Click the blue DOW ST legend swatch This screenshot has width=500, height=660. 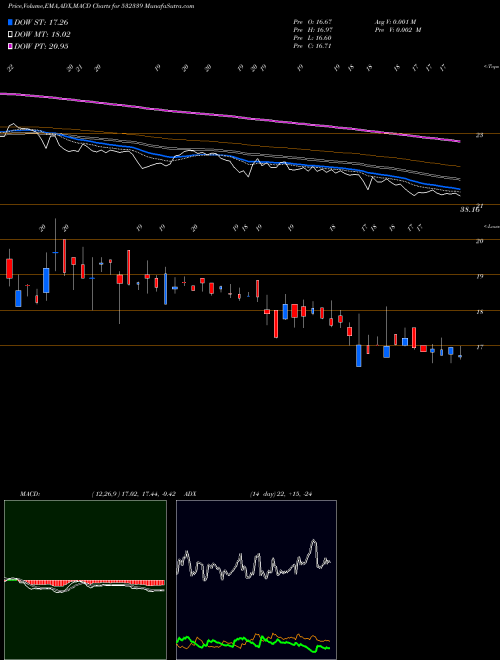(x=11, y=22)
